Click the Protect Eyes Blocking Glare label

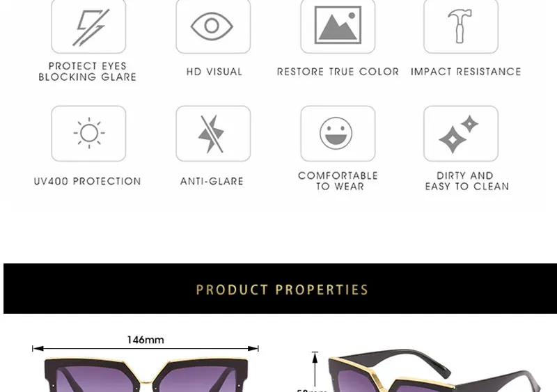coord(88,72)
